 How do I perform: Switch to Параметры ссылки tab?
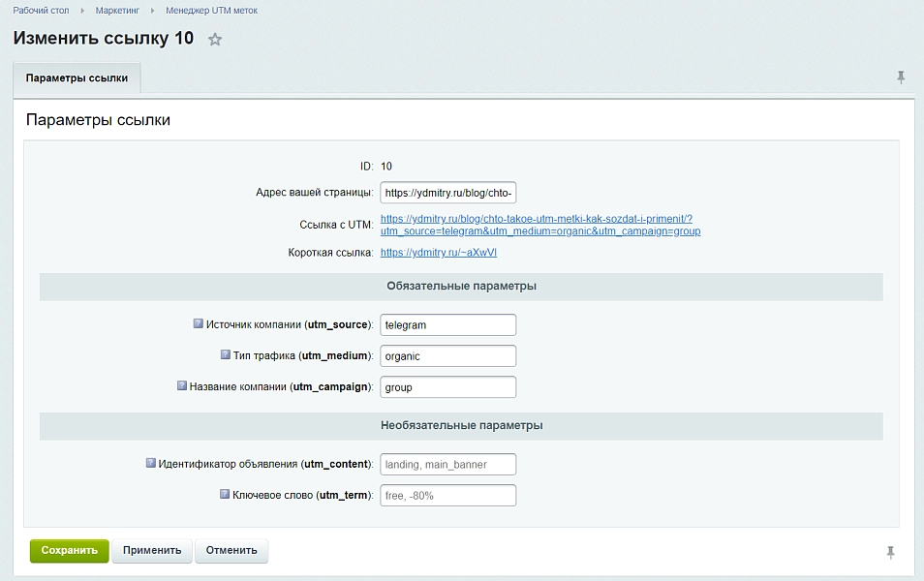click(x=77, y=77)
